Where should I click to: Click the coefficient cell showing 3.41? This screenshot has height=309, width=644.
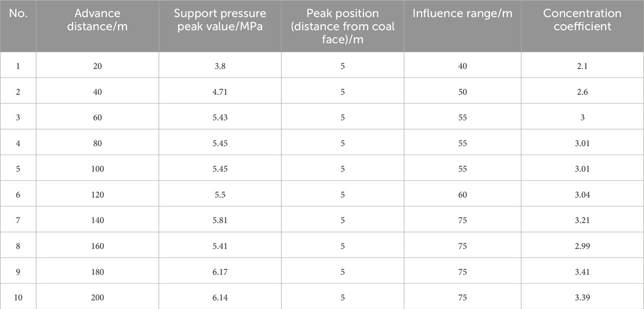582,269
